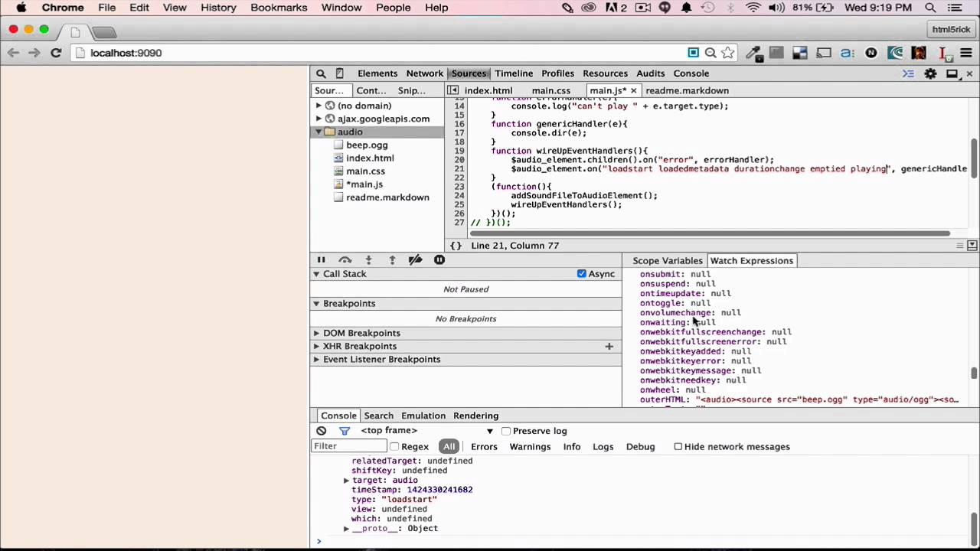Click the zoom icon in address bar
This screenshot has width=980, height=551.
710,53
